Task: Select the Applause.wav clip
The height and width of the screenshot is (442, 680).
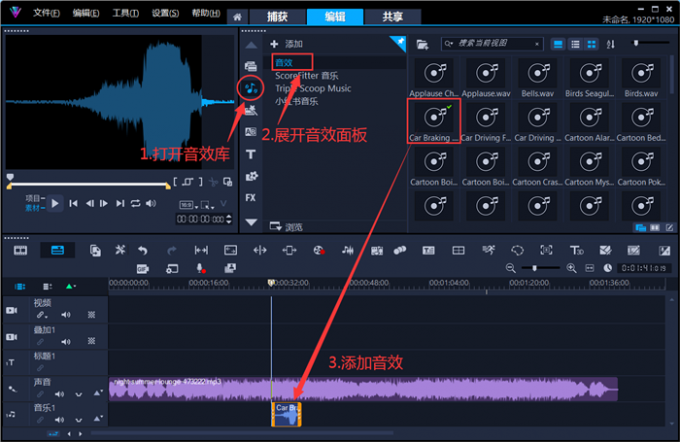Action: pyautogui.click(x=486, y=78)
